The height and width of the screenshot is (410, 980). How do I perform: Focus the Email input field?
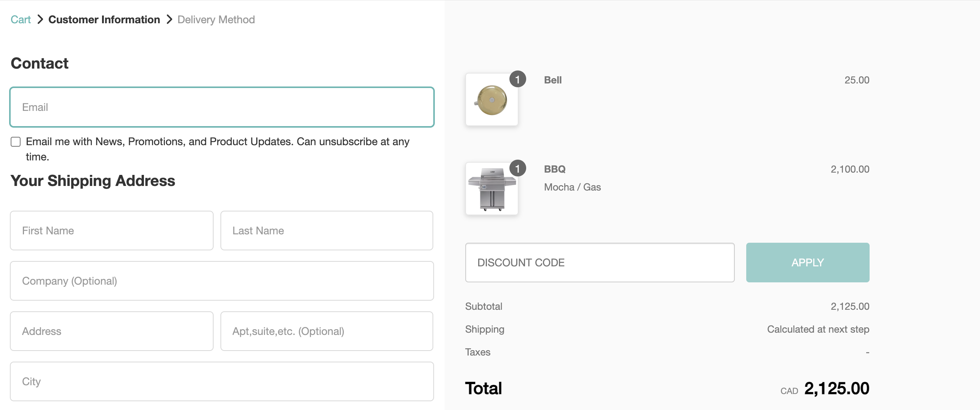(222, 107)
